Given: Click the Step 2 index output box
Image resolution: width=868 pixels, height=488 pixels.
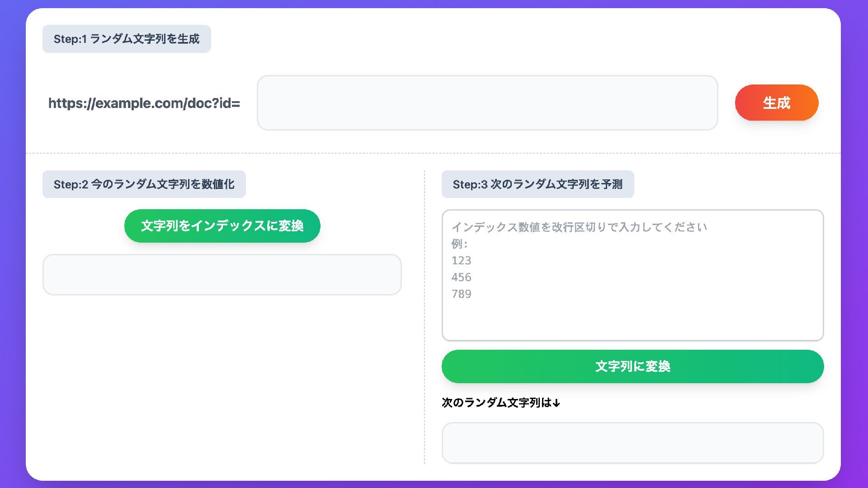Looking at the screenshot, I should click(222, 275).
